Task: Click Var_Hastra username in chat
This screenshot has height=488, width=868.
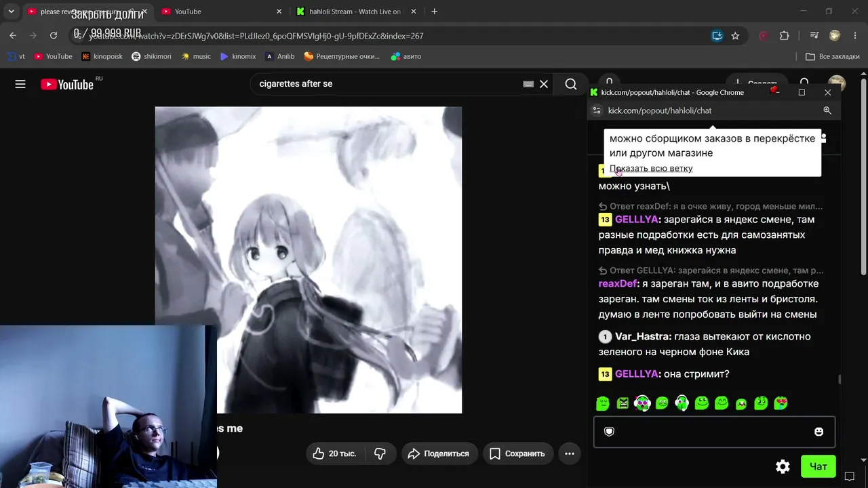Action: point(642,336)
